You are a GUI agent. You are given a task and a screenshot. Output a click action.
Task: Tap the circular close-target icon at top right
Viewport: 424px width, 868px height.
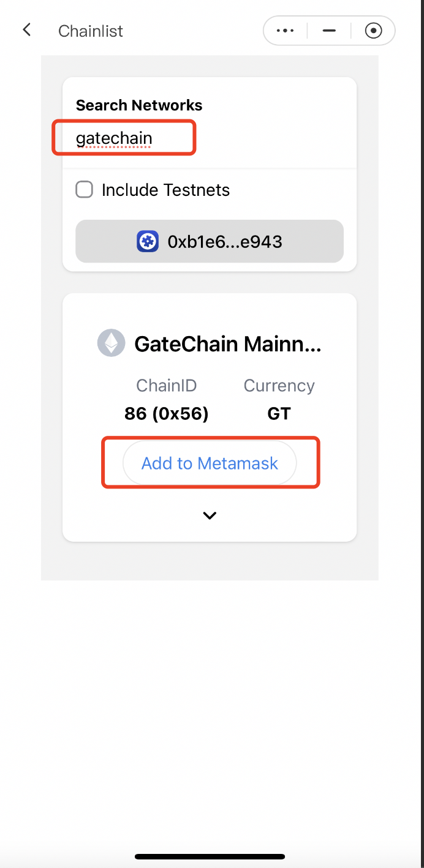(x=373, y=31)
